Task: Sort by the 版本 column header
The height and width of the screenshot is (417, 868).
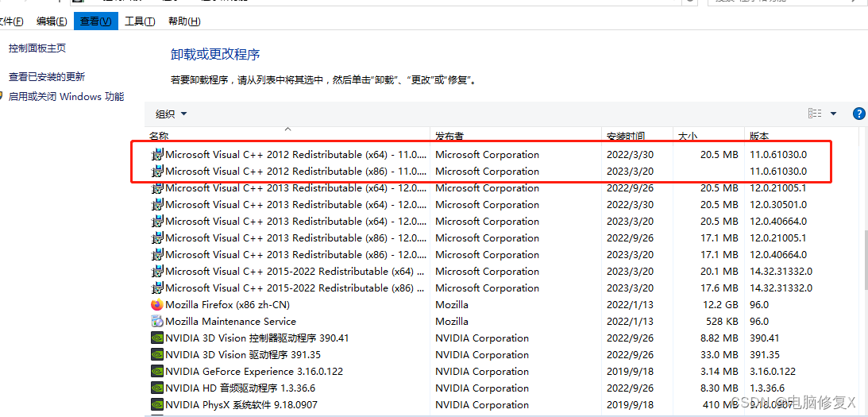Action: tap(759, 136)
